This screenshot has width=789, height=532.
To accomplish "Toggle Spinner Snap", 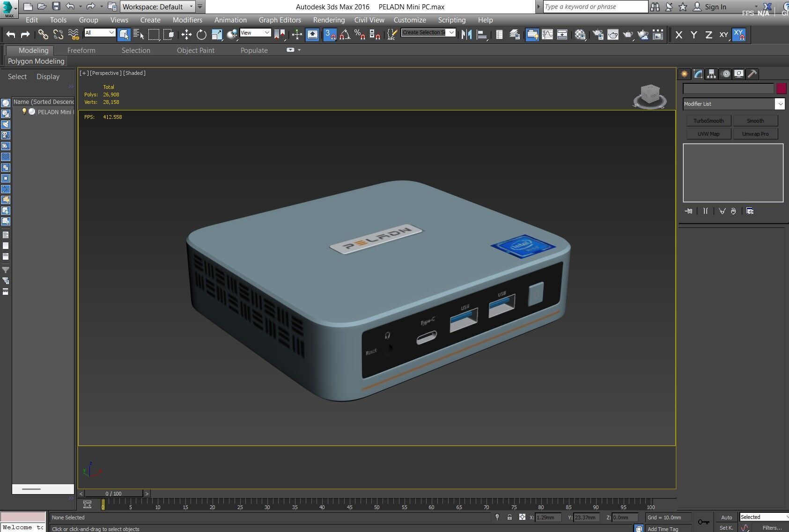I will point(375,35).
